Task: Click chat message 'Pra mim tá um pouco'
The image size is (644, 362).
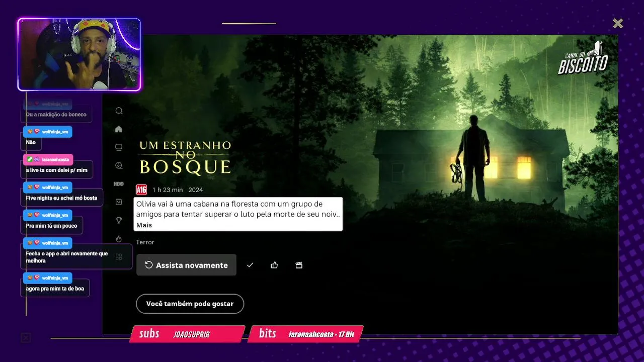Action: point(52,225)
